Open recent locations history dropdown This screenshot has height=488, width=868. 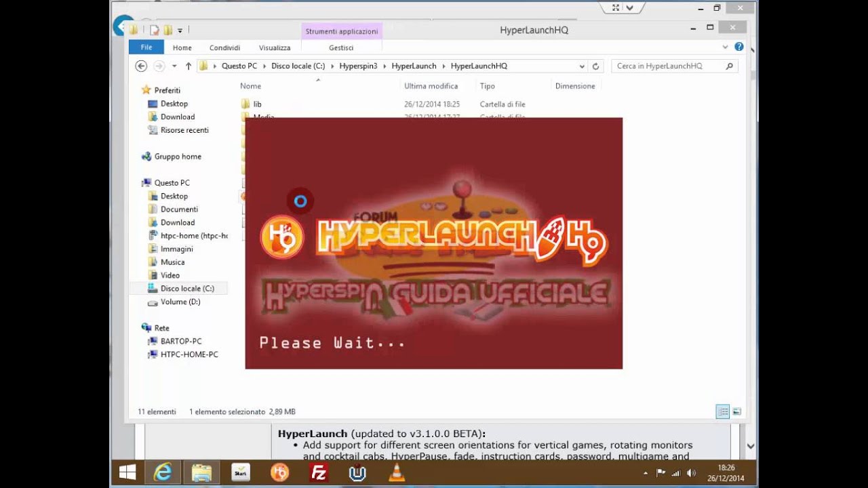click(174, 66)
